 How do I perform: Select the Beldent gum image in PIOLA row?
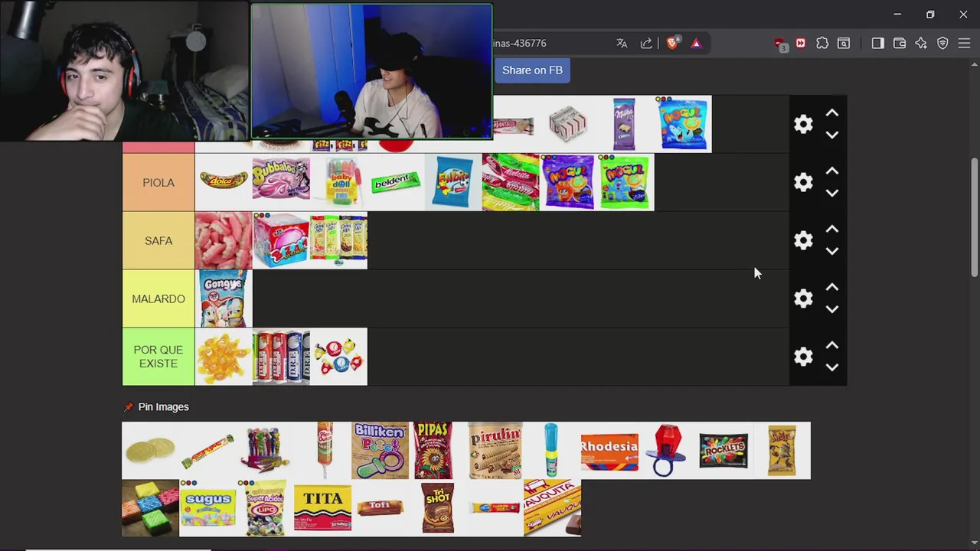tap(396, 182)
